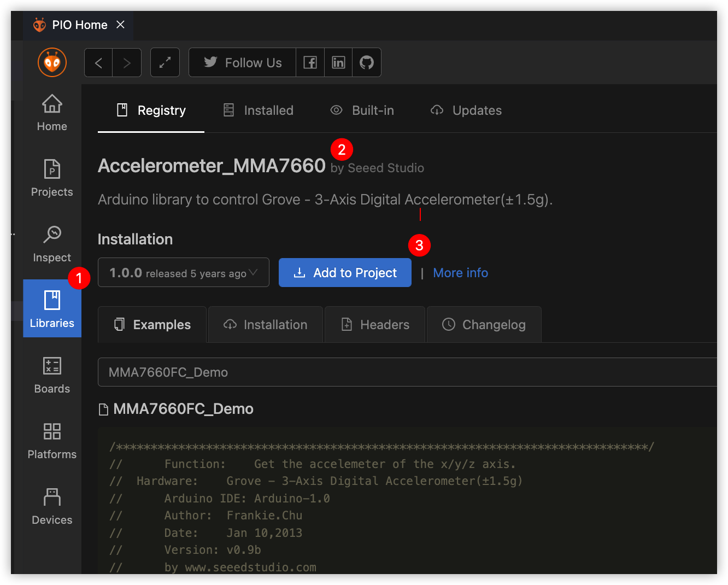The image size is (728, 585).
Task: Switch to the Updates tab
Action: [466, 110]
